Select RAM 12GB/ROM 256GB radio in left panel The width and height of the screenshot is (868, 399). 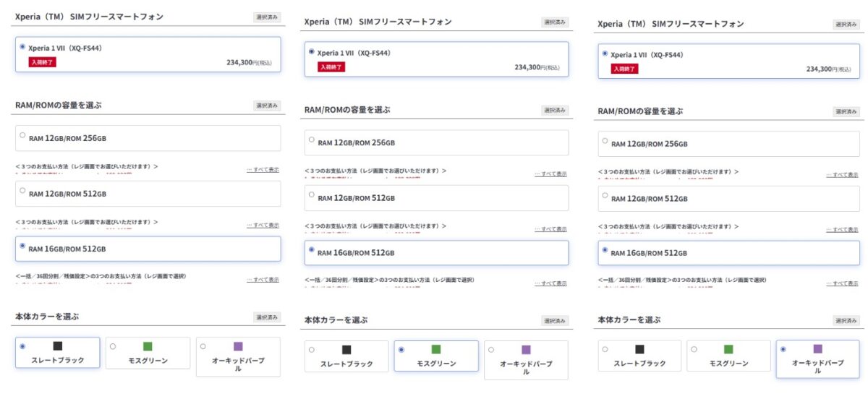(22, 135)
